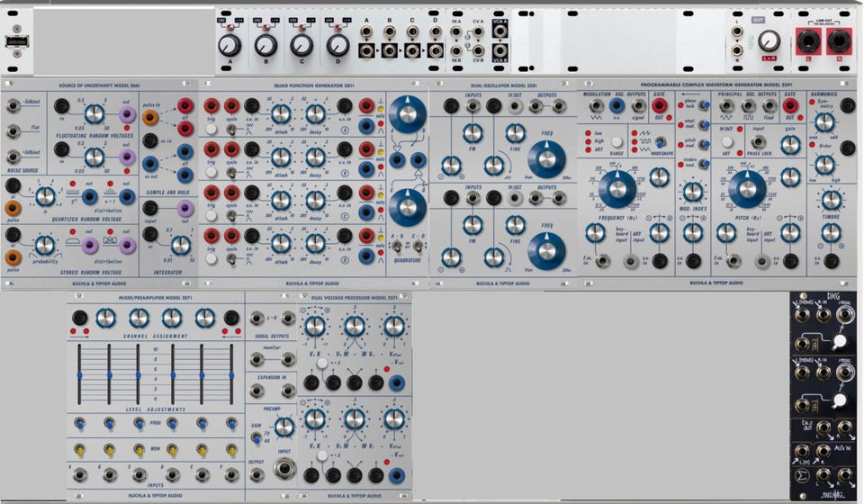Screen dimensions: 864x504
Task: Click the large preamp INPUT jack
Action: click(x=284, y=469)
